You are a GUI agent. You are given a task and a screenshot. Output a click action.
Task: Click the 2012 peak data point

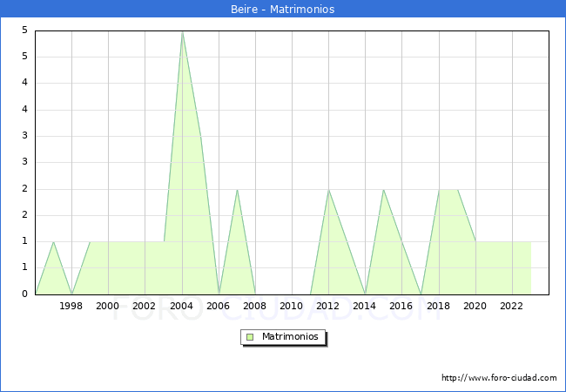coord(329,190)
